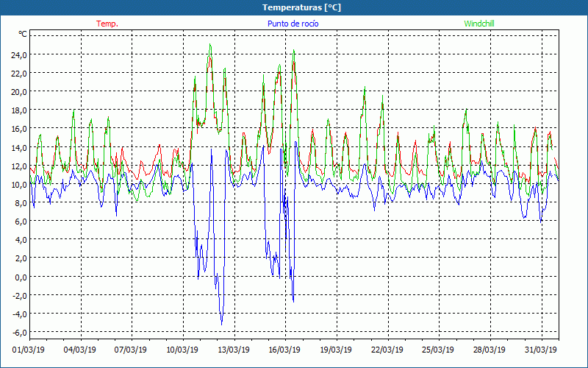Image resolution: width=588 pixels, height=368 pixels.
Task: Click the 16/03/19 date label
Action: click(x=285, y=350)
